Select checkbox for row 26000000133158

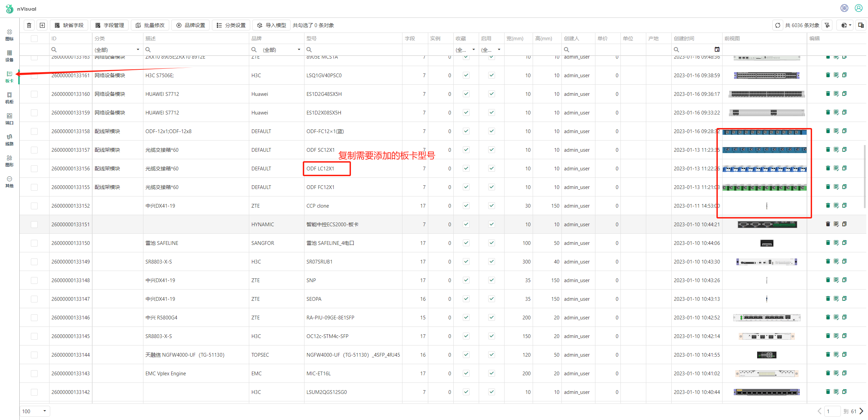(x=34, y=131)
